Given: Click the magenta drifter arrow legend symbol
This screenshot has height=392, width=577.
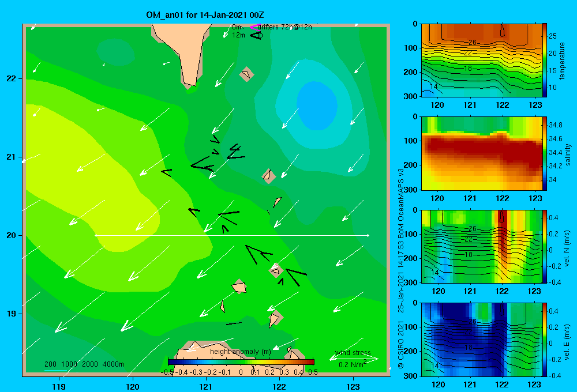Looking at the screenshot, I should point(254,27).
